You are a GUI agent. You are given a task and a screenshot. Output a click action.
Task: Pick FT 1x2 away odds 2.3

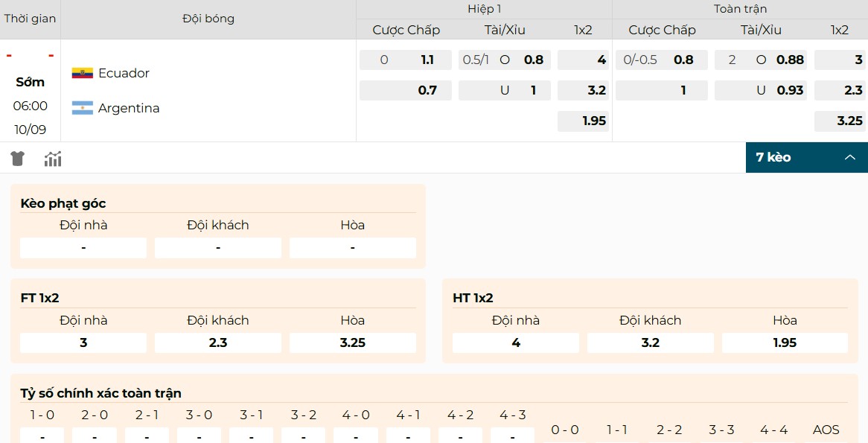pos(218,342)
